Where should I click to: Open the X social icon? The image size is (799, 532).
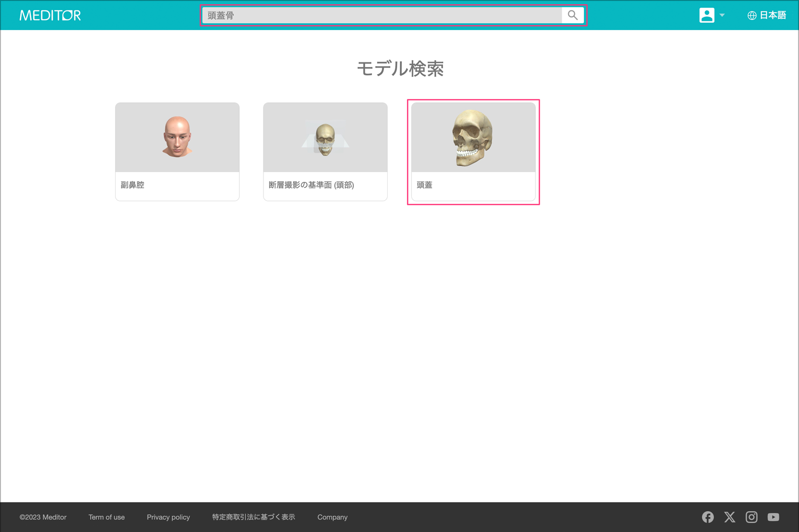[x=730, y=517]
